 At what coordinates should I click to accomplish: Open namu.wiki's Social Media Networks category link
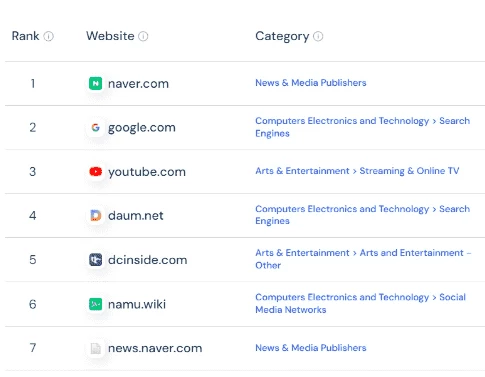tap(360, 303)
